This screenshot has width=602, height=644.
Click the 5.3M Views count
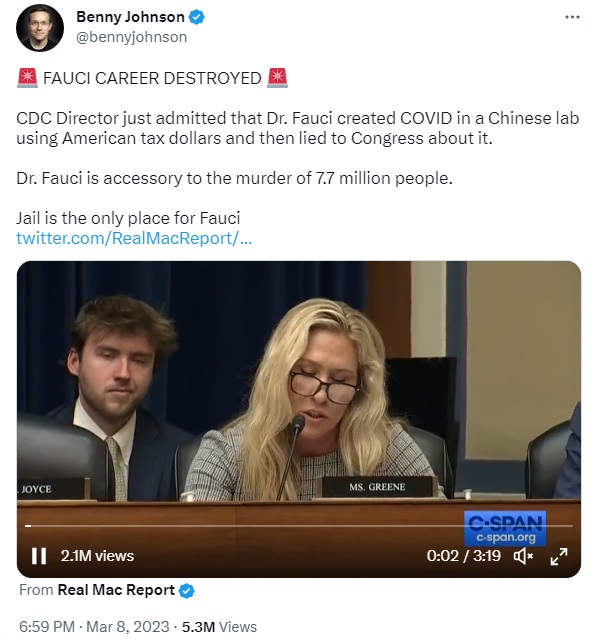[219, 627]
